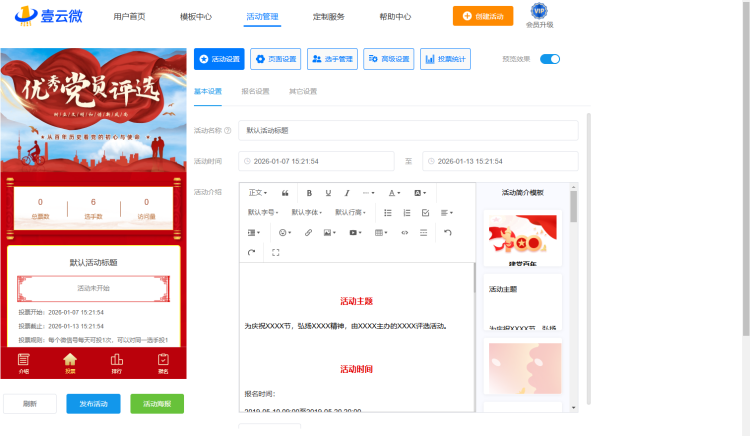The height and width of the screenshot is (436, 750).
Task: Click the redo arrow icon
Action: click(x=251, y=252)
